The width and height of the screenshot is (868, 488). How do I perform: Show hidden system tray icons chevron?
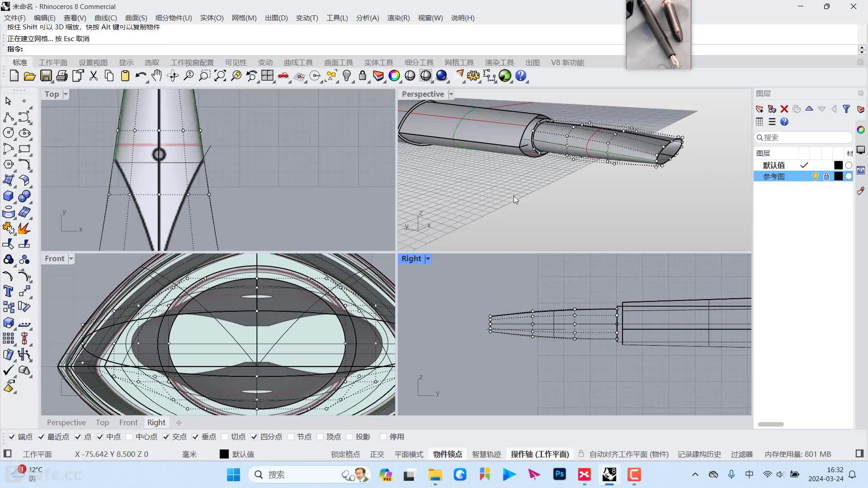(695, 474)
